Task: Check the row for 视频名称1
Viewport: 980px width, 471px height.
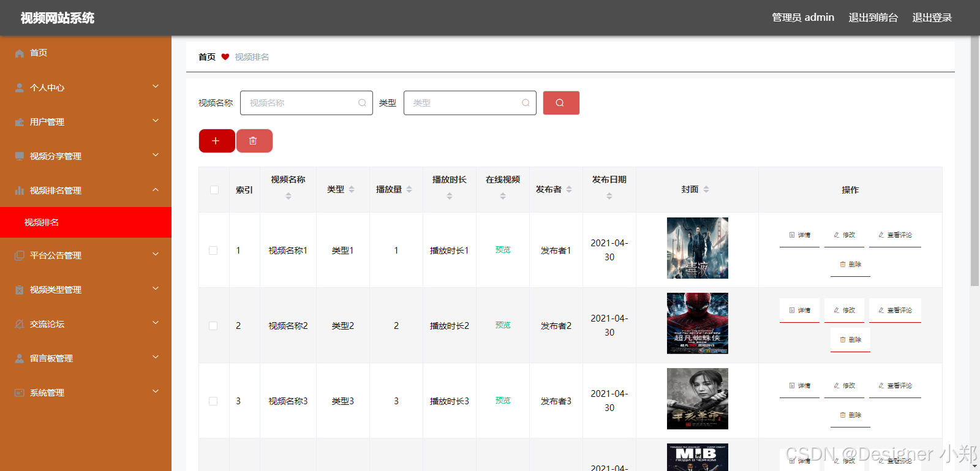Action: tap(213, 251)
